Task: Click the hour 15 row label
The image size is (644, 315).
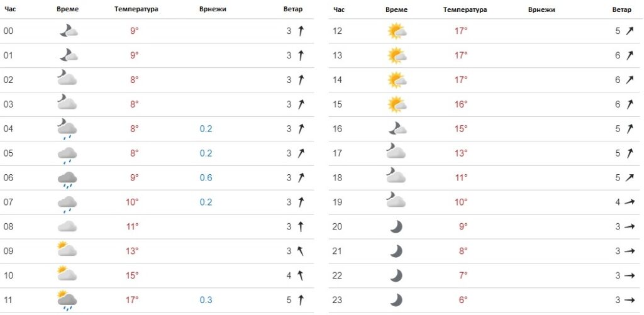Action: coord(337,104)
